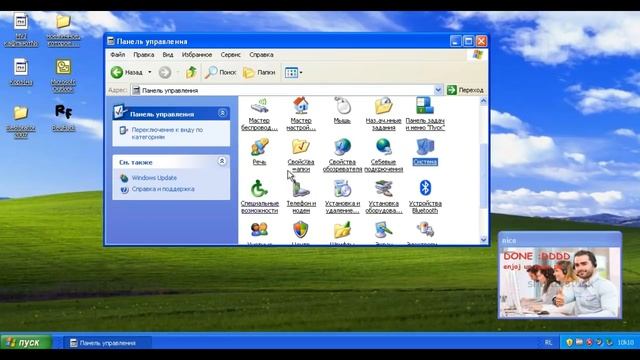Open the Назад history dropdown arrow
The width and height of the screenshot is (640, 360).
coord(150,72)
